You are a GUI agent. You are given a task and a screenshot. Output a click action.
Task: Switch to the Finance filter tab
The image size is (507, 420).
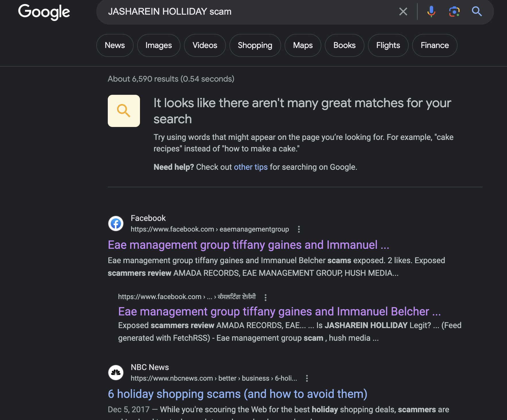[x=435, y=45]
